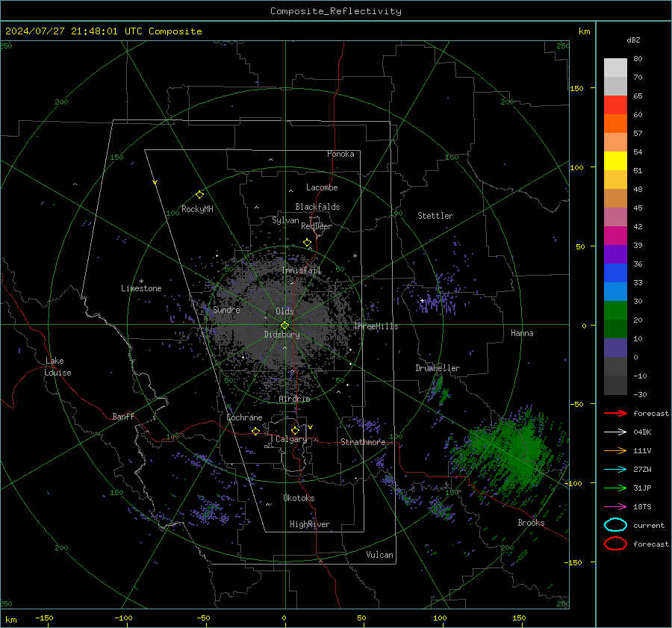Click the slate-purple 0 dBZ color band
This screenshot has height=628, width=672.
coord(615,348)
